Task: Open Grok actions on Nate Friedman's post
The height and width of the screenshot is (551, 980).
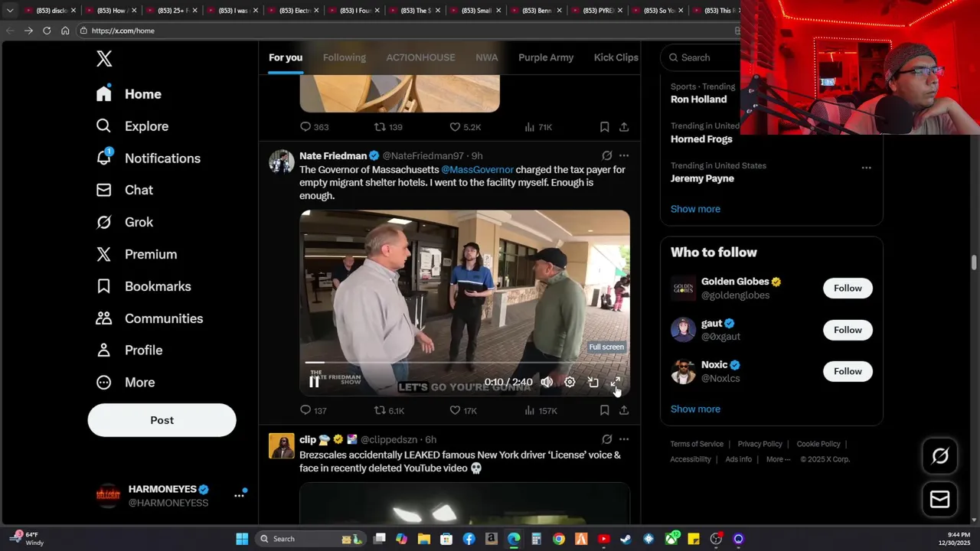Action: coord(606,155)
